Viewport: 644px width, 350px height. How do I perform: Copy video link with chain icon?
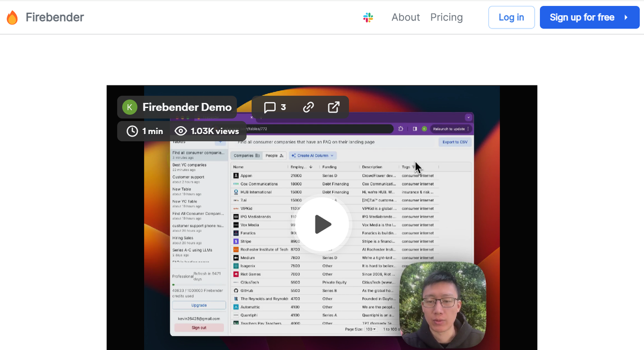308,107
